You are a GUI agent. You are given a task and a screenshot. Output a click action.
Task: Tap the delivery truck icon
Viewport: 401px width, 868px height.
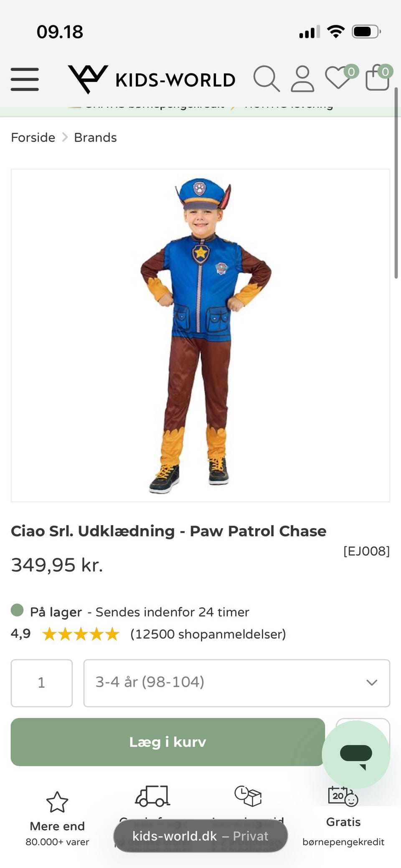(152, 796)
